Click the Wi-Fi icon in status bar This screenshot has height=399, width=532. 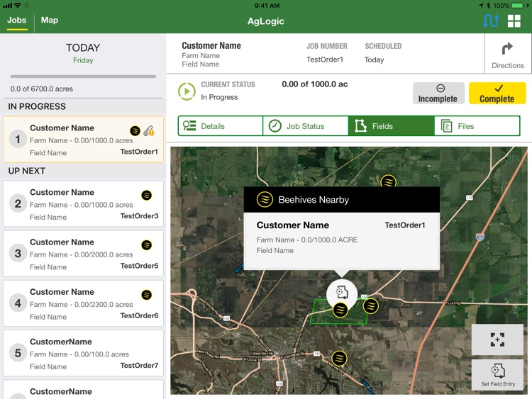coord(18,6)
